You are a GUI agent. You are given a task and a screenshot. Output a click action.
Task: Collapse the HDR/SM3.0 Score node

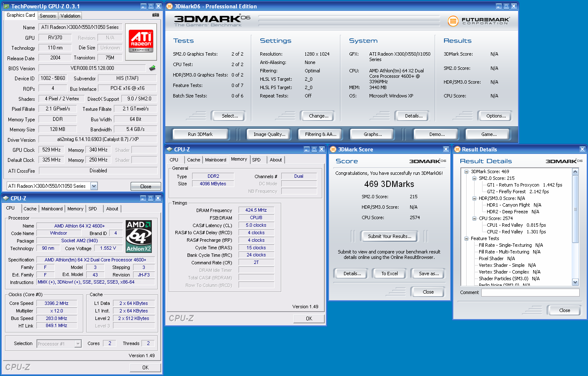pos(474,198)
